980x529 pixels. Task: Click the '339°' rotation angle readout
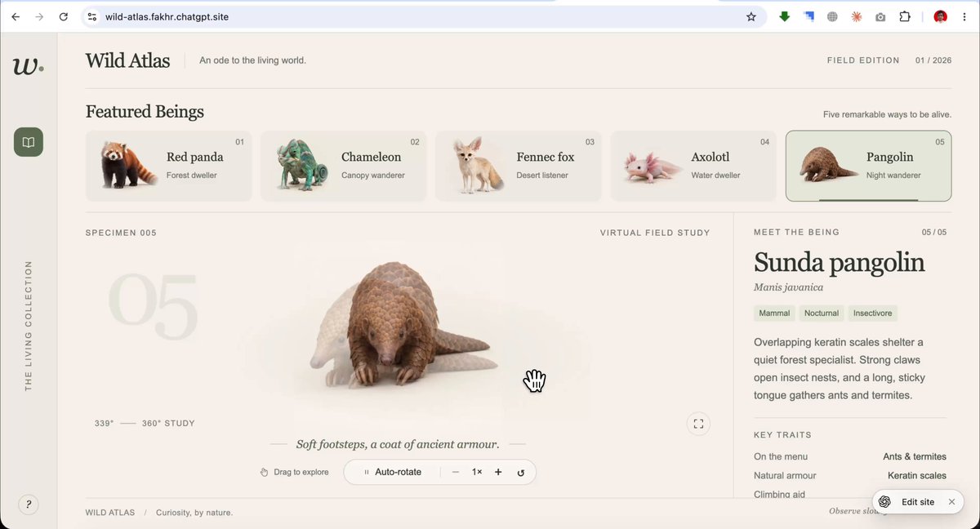point(104,424)
